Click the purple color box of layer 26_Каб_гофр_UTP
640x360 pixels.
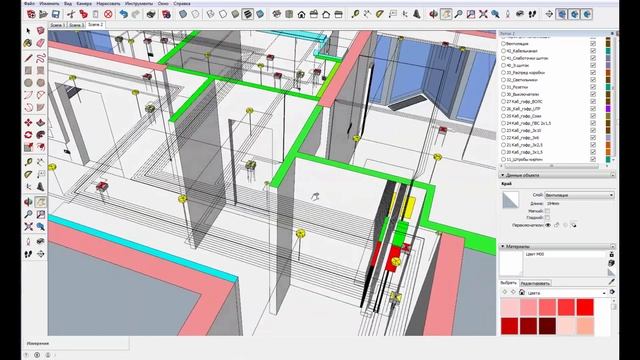(x=608, y=109)
